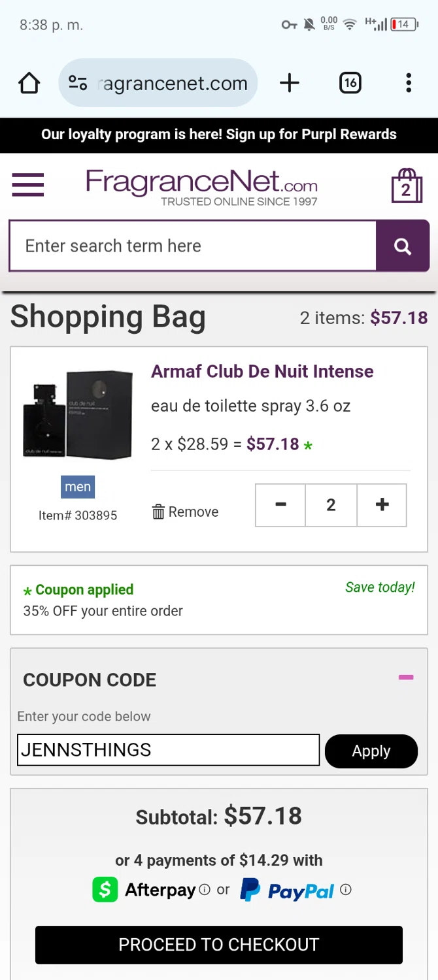Click the purple search magnifier button
Viewport: 438px width, 980px height.
tap(402, 246)
